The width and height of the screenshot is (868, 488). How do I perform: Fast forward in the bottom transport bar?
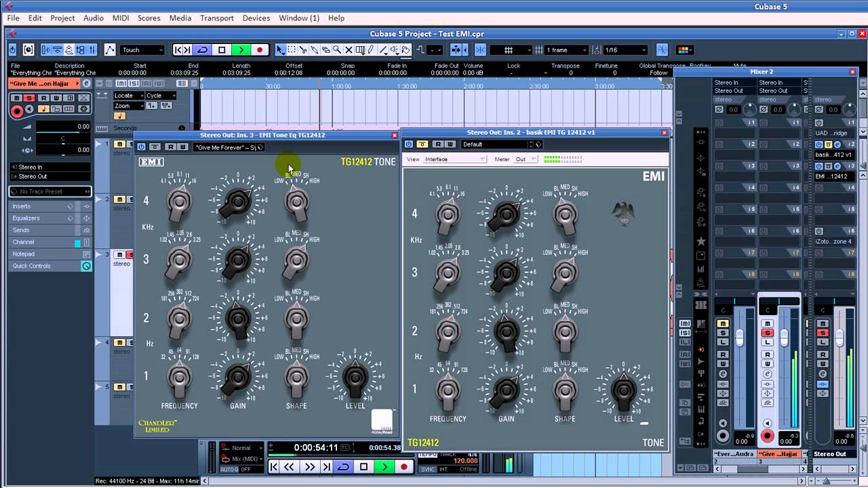tap(310, 467)
